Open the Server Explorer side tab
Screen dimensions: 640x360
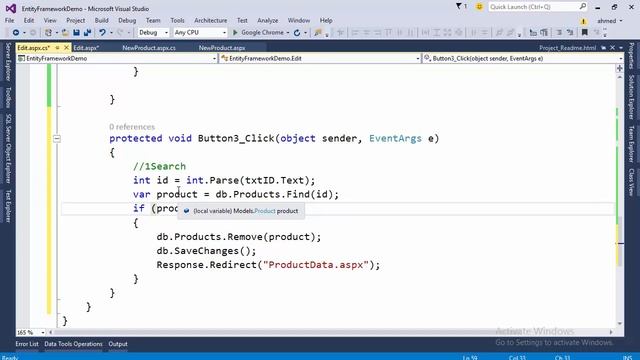pyautogui.click(x=8, y=62)
